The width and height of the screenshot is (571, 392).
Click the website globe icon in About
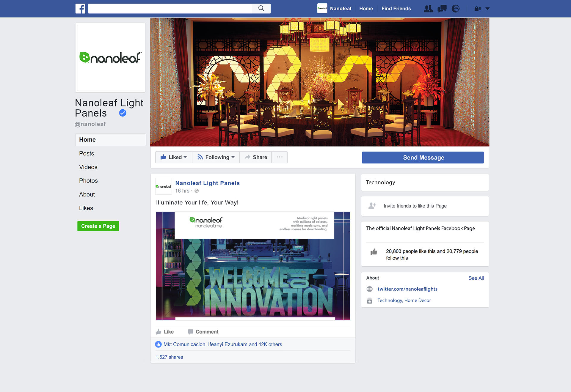(x=369, y=289)
